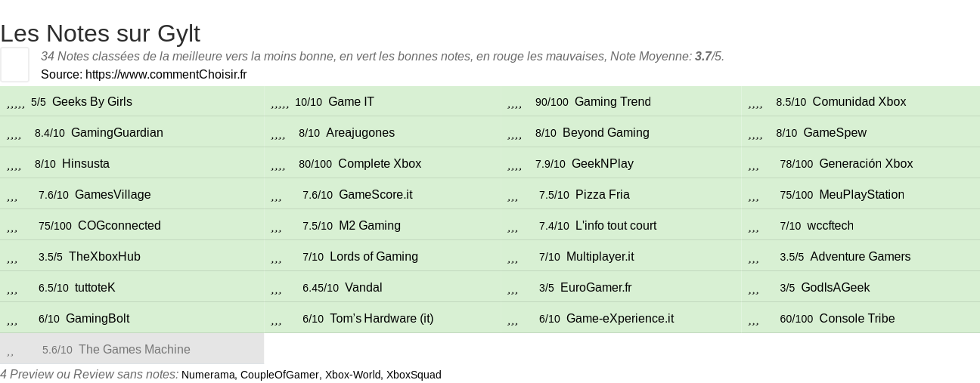Open the Lords of Gaming review
This screenshot has height=383, width=980.
tap(374, 256)
